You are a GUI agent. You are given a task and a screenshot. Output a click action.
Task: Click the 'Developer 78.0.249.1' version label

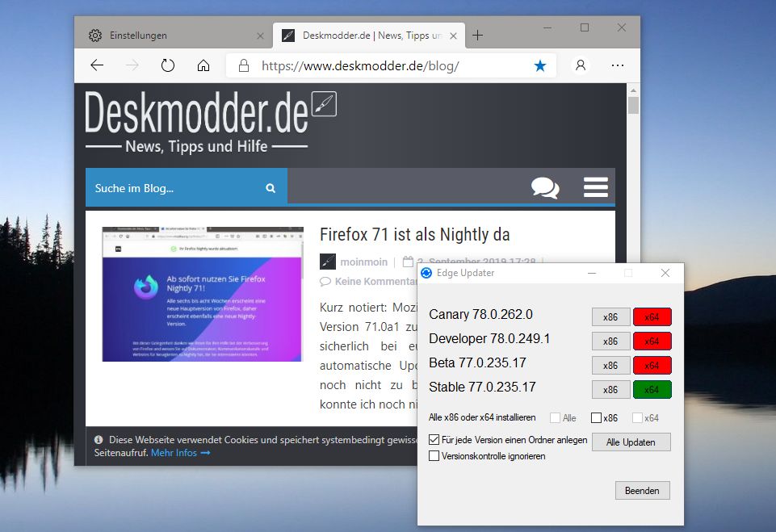click(x=489, y=339)
